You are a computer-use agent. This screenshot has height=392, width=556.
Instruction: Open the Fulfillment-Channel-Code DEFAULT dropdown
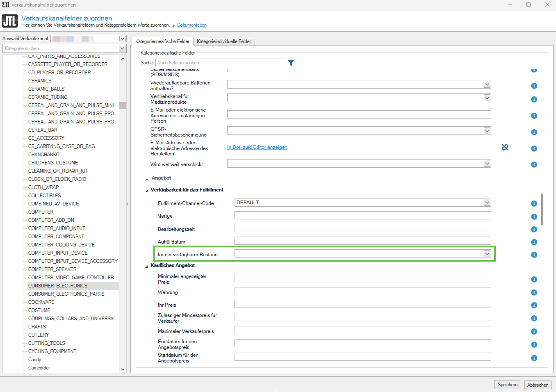[487, 203]
